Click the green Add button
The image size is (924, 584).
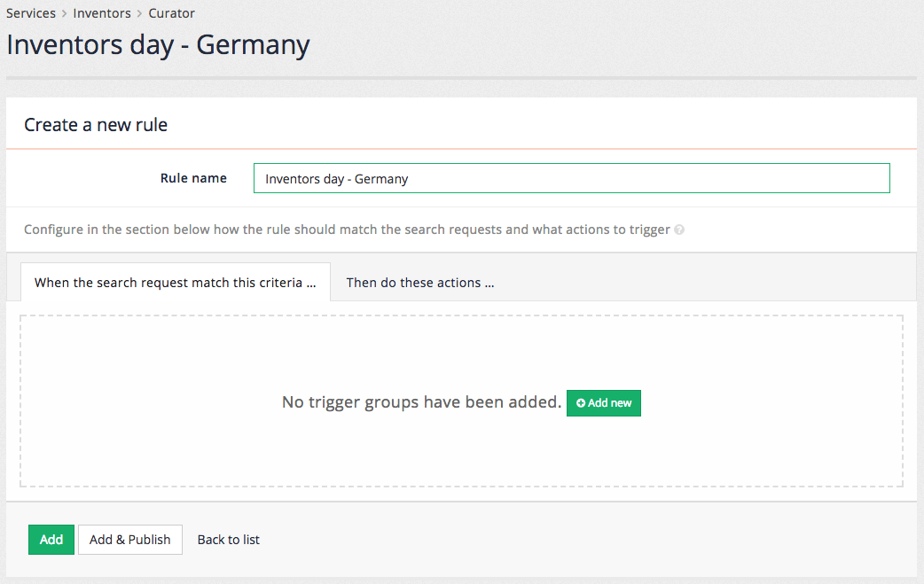[x=51, y=539]
